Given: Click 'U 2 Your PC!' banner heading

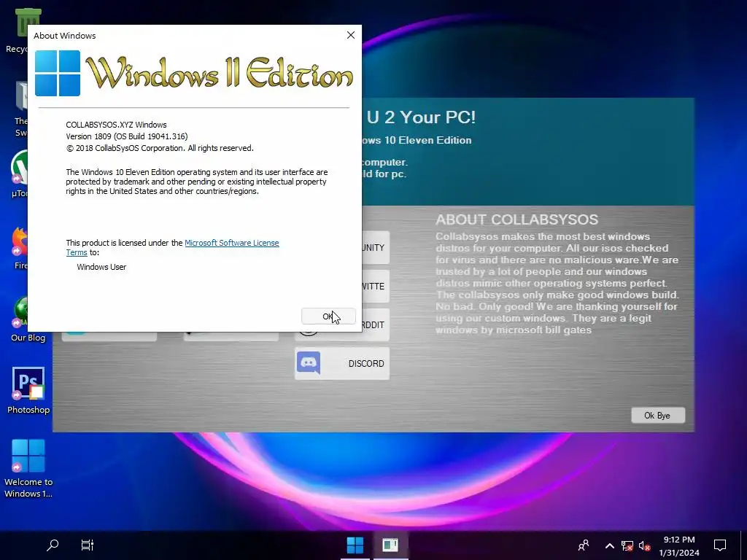Looking at the screenshot, I should (421, 117).
